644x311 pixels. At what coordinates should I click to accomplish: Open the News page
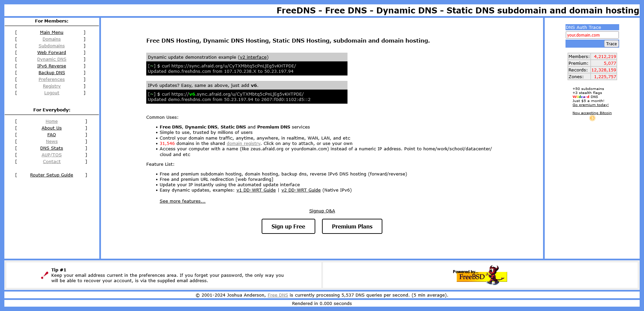pyautogui.click(x=52, y=142)
